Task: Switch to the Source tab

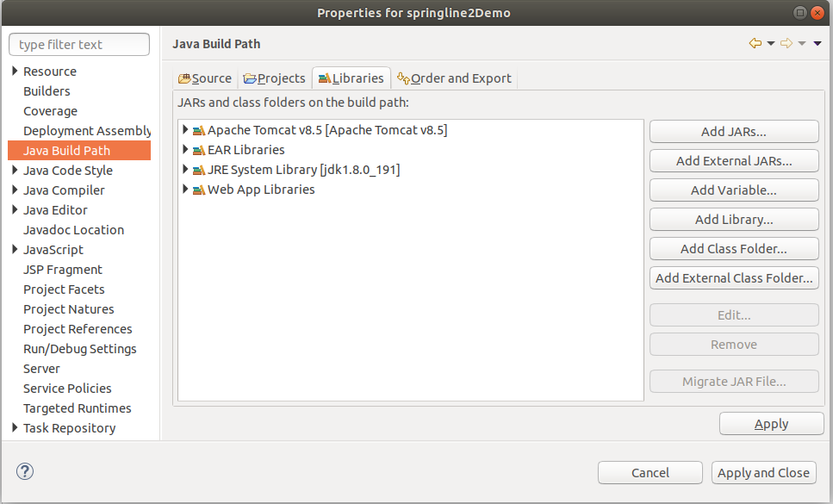Action: tap(205, 78)
